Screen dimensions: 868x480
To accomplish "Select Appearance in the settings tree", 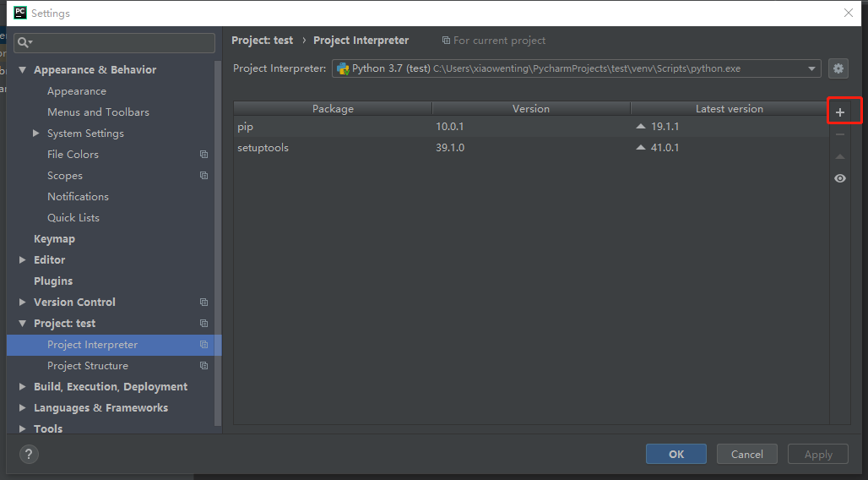I will coord(76,91).
